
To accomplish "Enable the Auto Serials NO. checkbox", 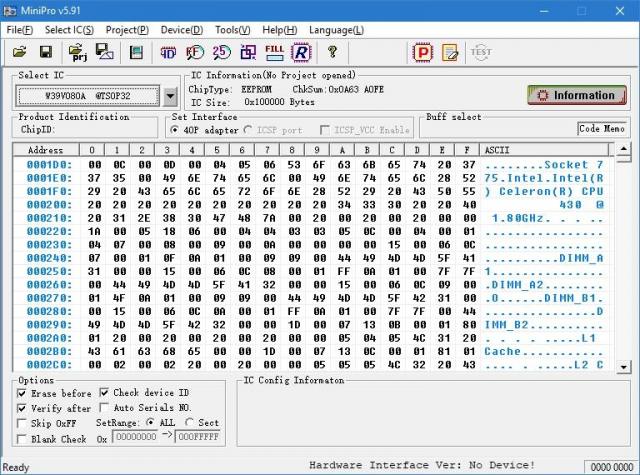I will 105,408.
